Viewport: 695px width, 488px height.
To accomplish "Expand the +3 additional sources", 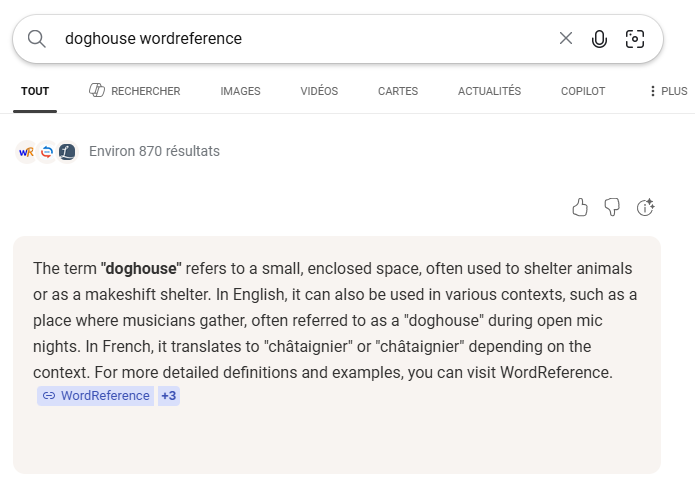I will click(169, 396).
